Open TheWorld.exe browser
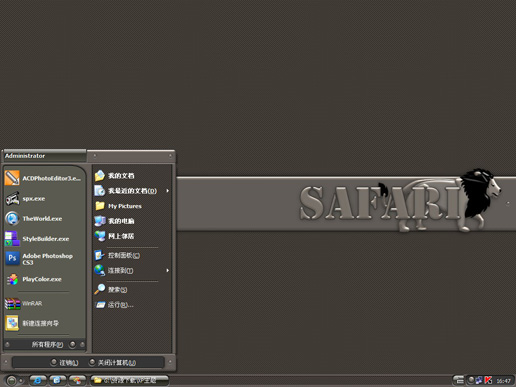Screen dimensions: 516x387 tap(43, 219)
